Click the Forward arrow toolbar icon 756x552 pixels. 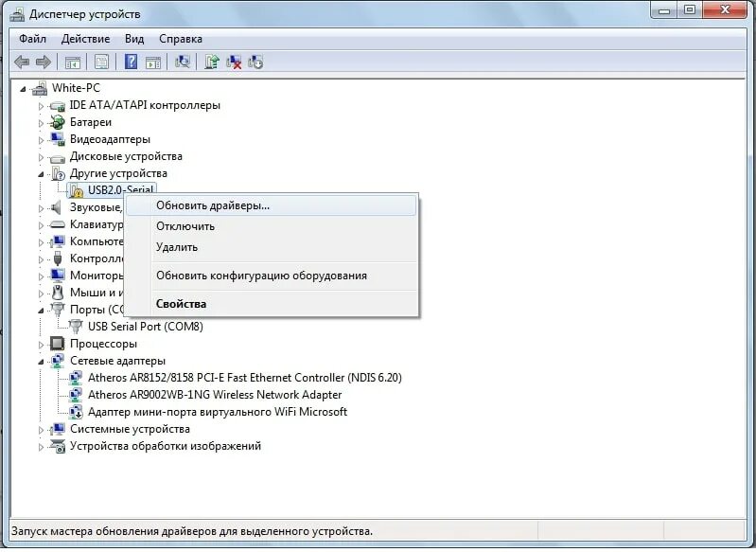coord(44,62)
